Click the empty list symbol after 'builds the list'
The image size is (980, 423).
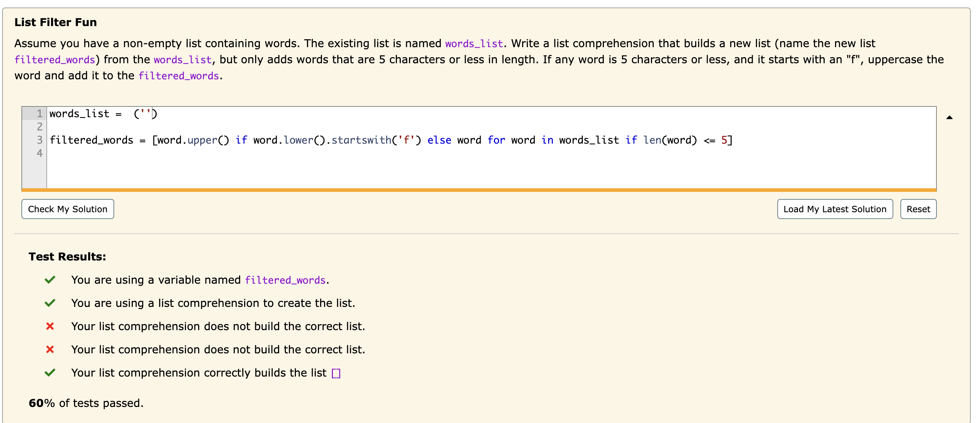336,373
